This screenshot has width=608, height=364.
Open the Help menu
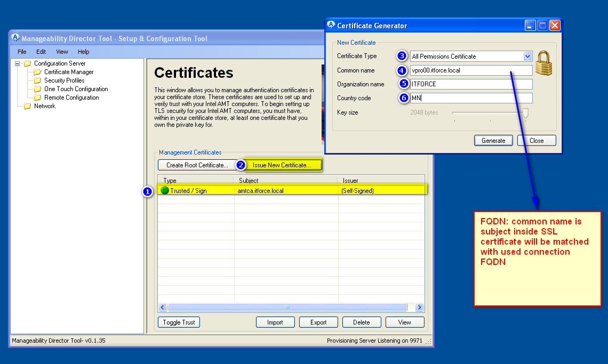click(x=83, y=52)
